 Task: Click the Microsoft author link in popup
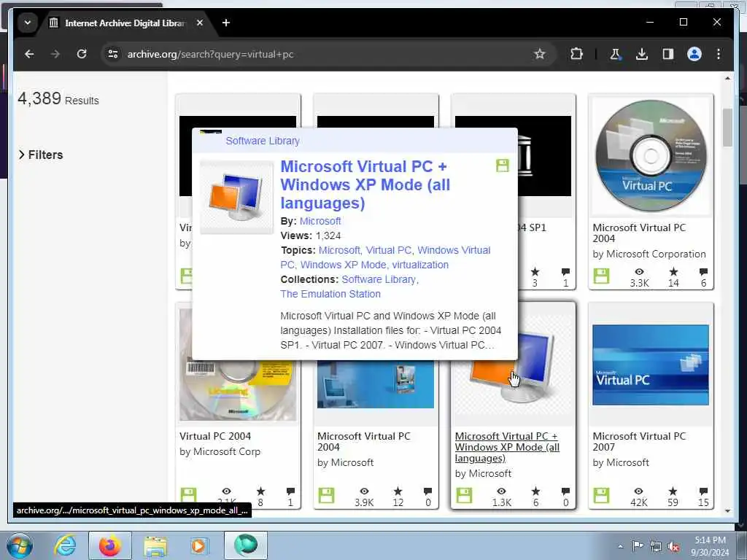click(320, 221)
